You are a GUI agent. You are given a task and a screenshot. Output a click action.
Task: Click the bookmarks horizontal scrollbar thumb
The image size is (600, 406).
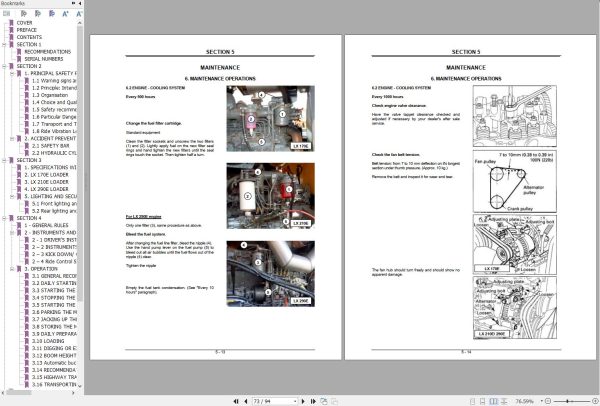tap(19, 392)
